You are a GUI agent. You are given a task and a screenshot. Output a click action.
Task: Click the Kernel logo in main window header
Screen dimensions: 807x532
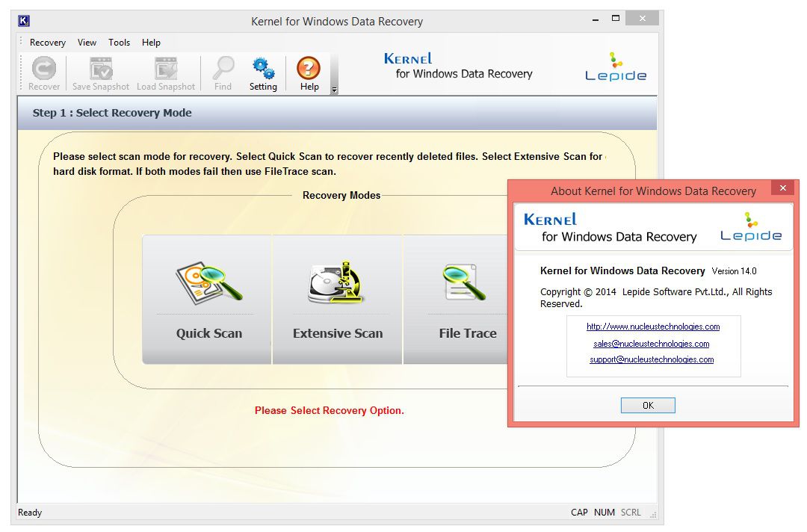458,66
